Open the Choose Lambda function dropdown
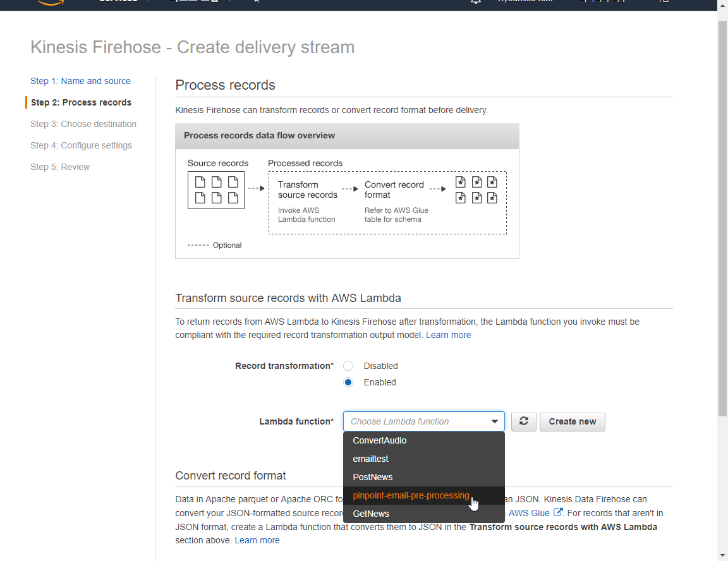Viewport: 728px width, 561px height. (x=424, y=421)
